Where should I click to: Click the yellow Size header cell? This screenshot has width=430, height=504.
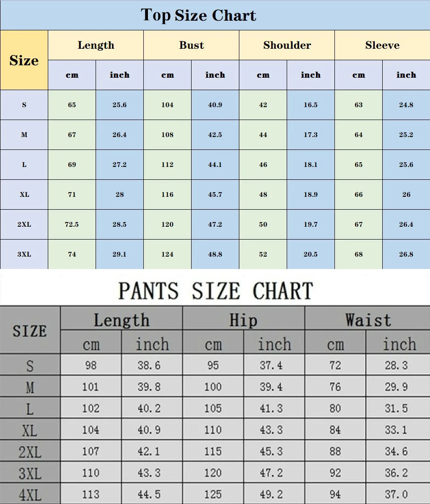click(24, 60)
